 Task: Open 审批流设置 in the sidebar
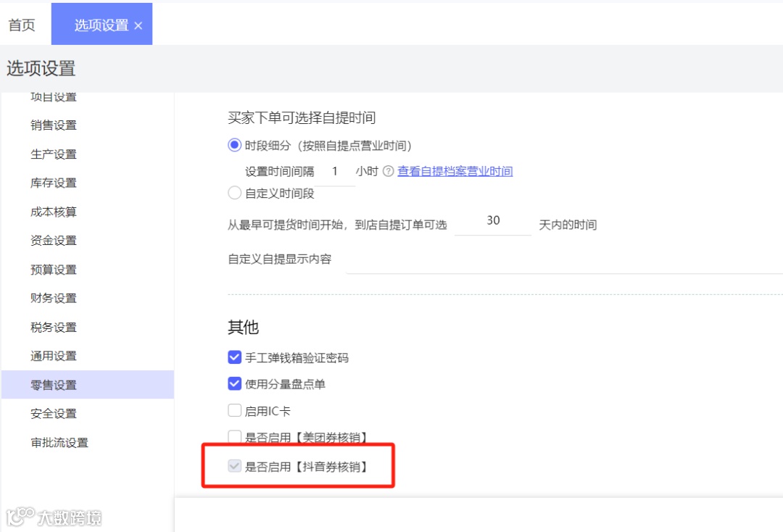tap(59, 443)
